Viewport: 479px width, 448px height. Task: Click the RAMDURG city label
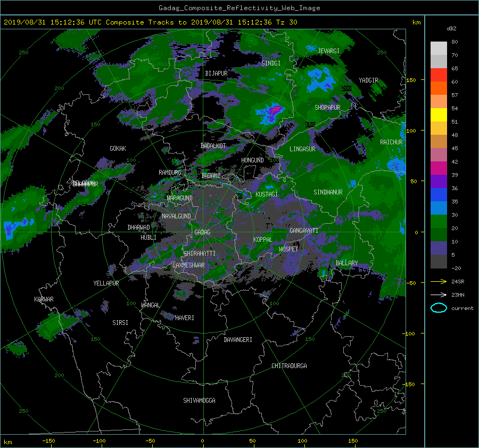click(x=170, y=173)
